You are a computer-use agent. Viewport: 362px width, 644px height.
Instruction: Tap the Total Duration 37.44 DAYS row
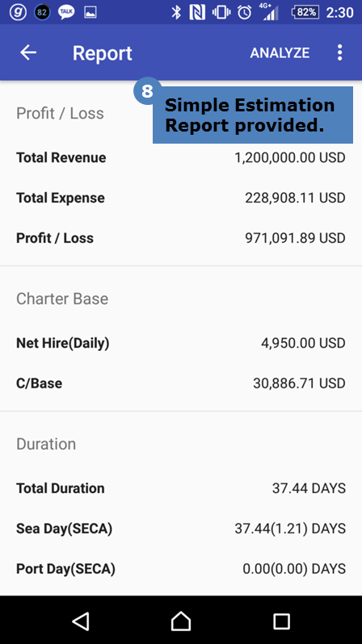click(x=181, y=488)
